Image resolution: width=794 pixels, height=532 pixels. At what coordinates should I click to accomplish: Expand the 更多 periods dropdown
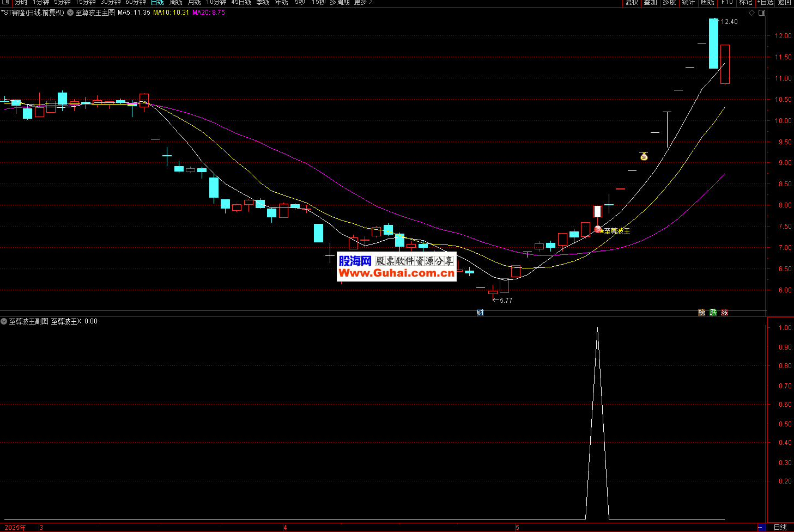coord(363,3)
